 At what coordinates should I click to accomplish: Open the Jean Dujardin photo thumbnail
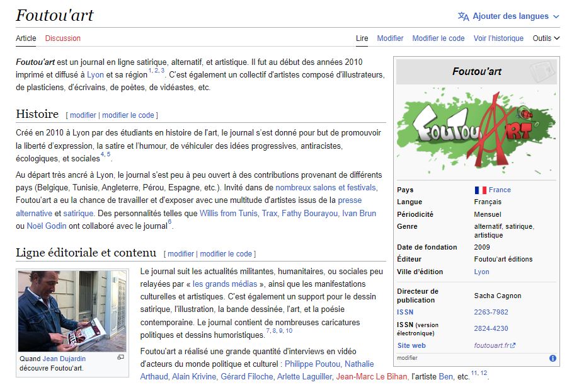coord(72,311)
